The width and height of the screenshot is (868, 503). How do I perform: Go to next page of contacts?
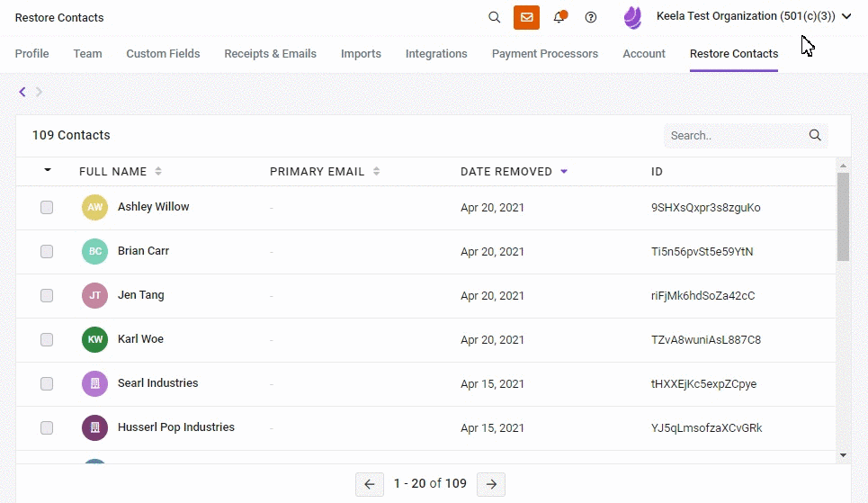[491, 484]
